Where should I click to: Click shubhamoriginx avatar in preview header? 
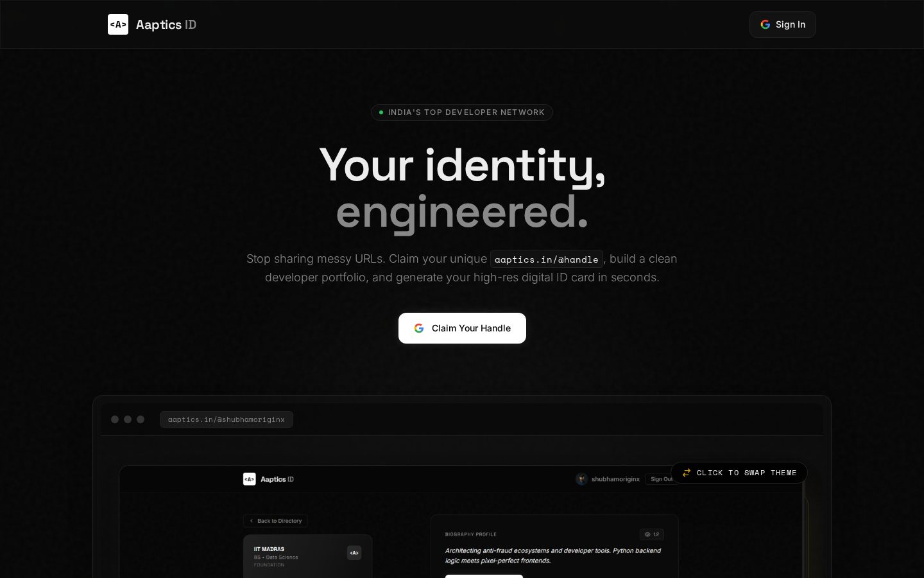pos(582,479)
